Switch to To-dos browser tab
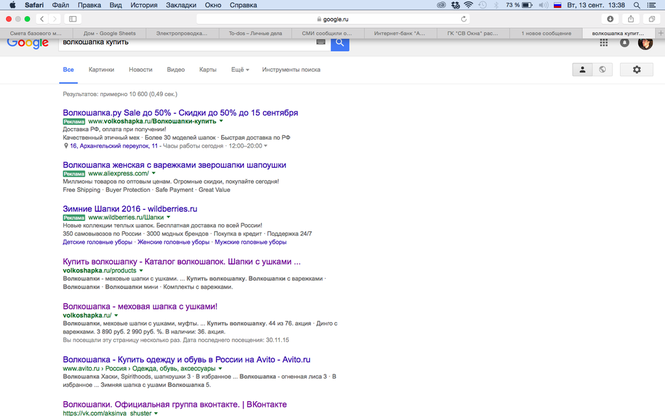Viewport: 665px width, 416px height. pos(255,33)
